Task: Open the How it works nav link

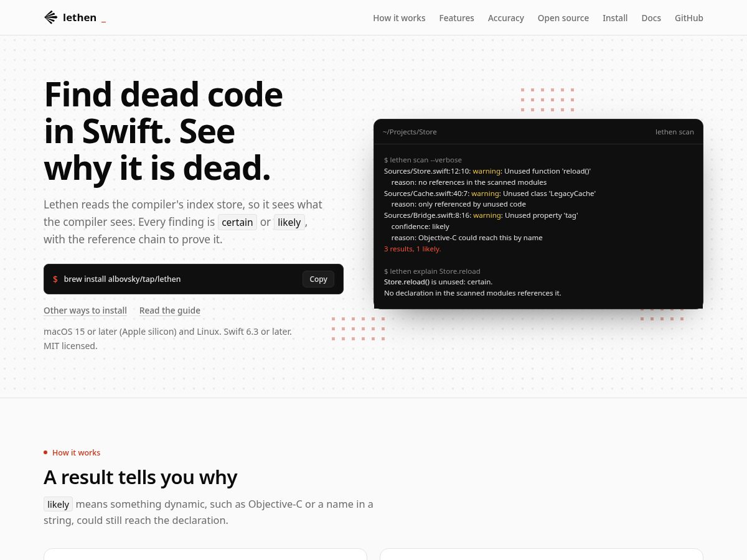Action: click(x=399, y=18)
